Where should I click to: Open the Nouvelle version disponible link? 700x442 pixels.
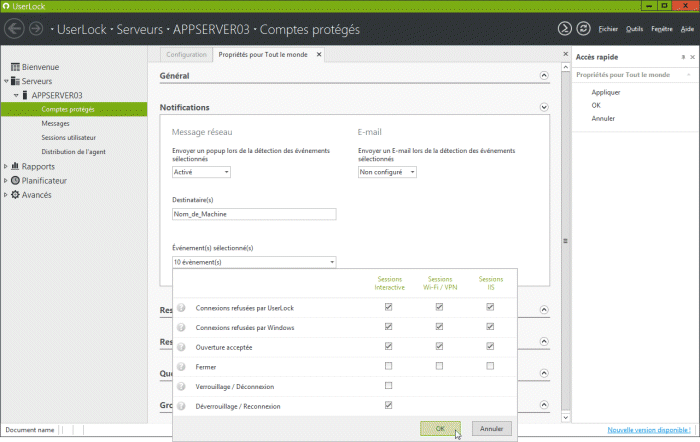(649, 430)
